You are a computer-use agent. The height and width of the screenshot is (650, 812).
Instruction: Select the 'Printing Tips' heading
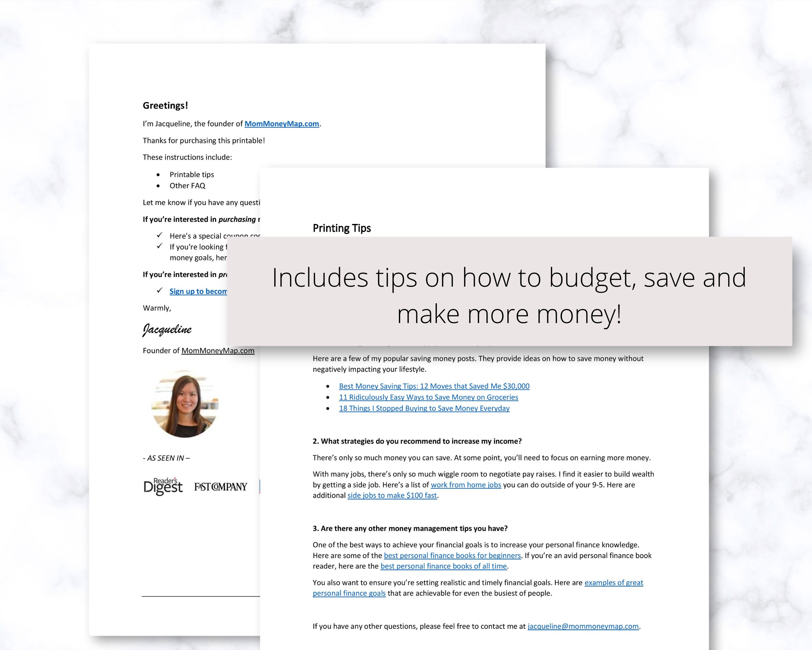click(341, 227)
